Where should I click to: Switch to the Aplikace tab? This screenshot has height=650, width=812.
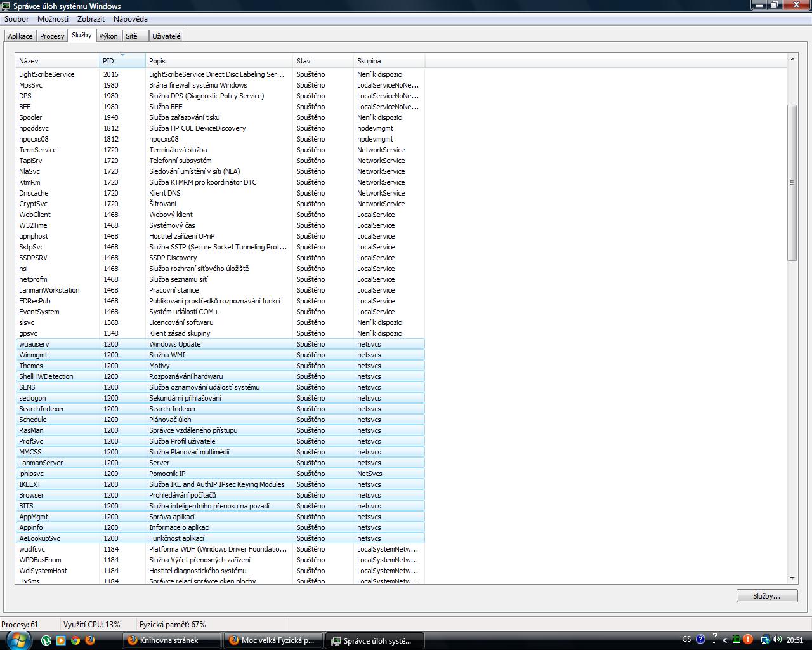pyautogui.click(x=20, y=36)
